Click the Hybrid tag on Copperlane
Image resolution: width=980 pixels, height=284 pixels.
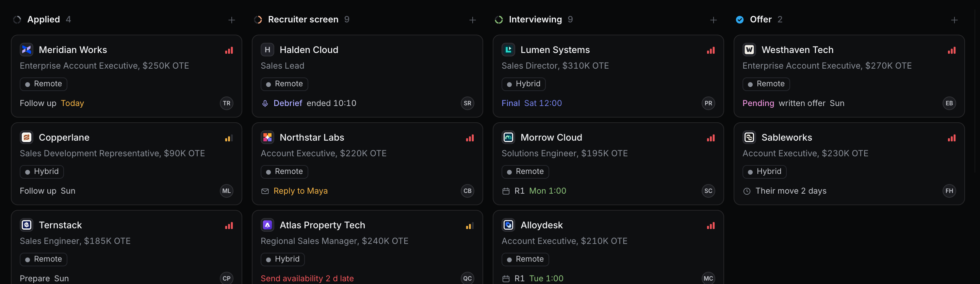(x=42, y=172)
